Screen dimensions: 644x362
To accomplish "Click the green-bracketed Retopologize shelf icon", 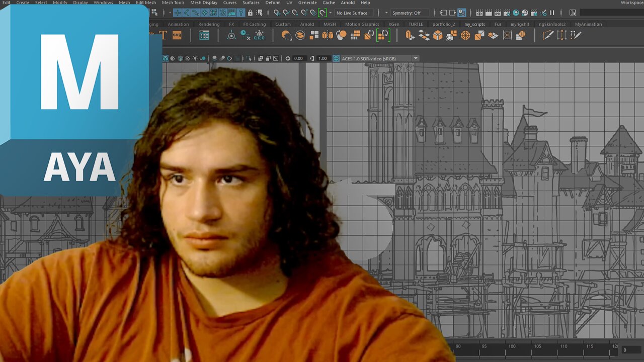I will click(383, 35).
